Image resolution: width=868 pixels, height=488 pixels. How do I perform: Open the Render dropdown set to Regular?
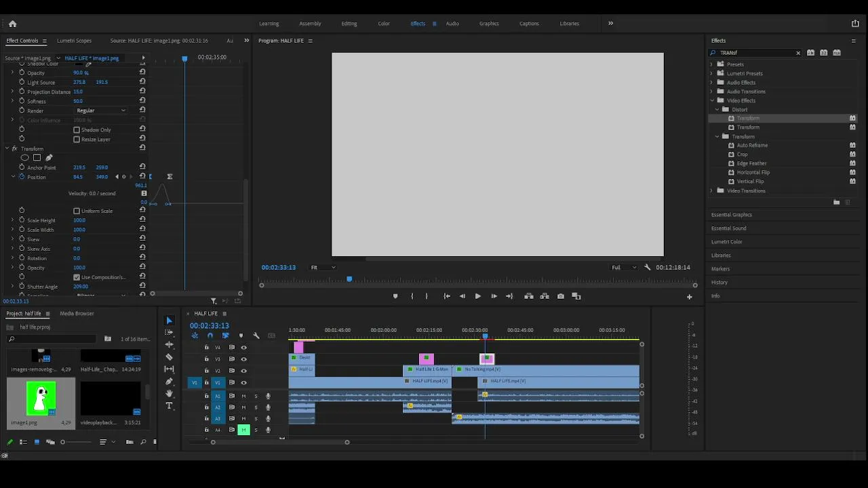(x=100, y=110)
